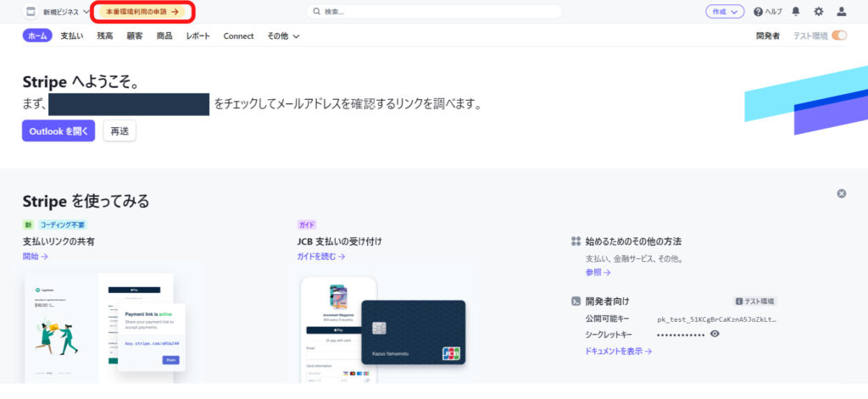Open the 商品 tab
This screenshot has width=868, height=399.
[x=164, y=36]
